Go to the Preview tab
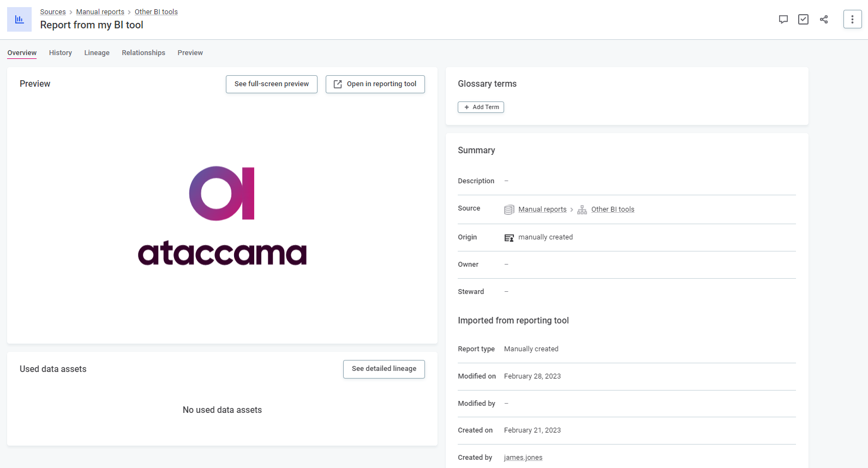This screenshot has height=468, width=868. [190, 53]
